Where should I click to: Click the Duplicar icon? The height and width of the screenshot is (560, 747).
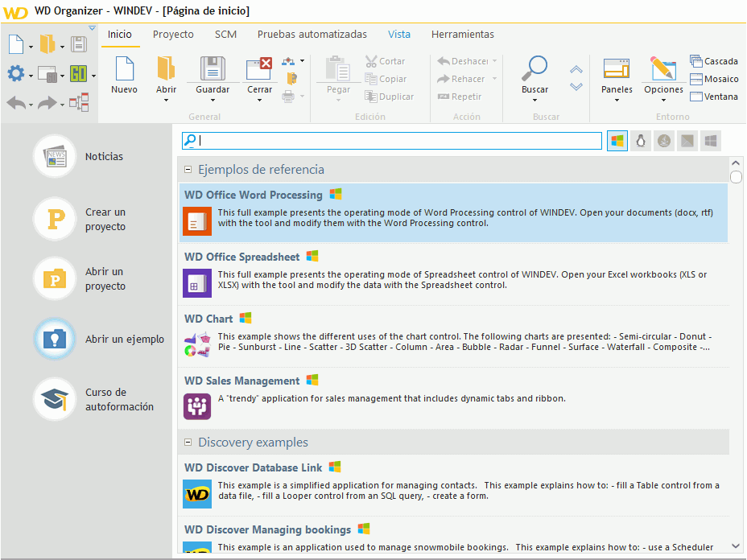pyautogui.click(x=371, y=97)
